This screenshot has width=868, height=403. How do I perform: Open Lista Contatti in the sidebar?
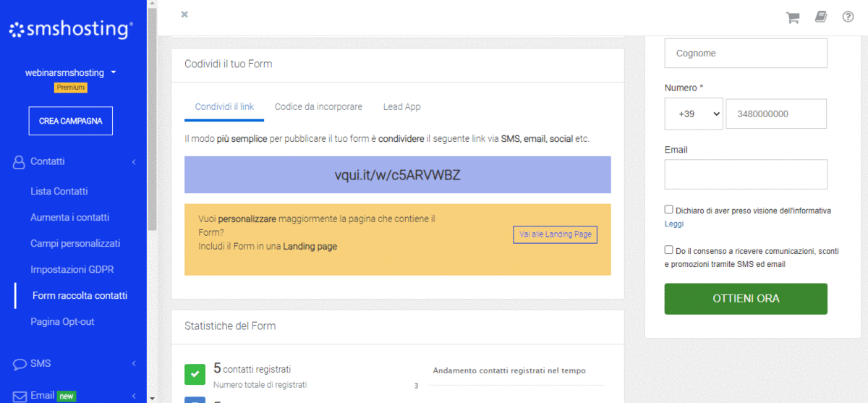(59, 192)
